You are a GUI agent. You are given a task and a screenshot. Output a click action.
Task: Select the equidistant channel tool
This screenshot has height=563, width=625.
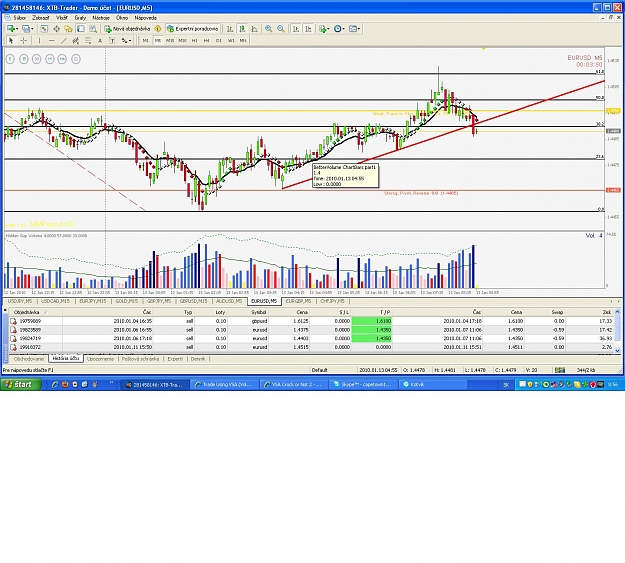pyautogui.click(x=76, y=40)
